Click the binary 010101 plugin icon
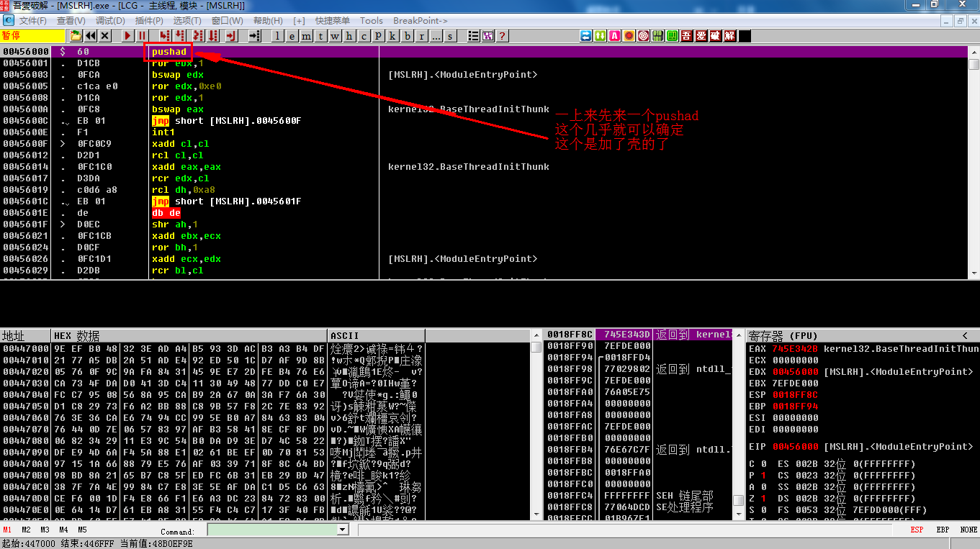Viewport: 980px width, 549px height. coord(659,35)
